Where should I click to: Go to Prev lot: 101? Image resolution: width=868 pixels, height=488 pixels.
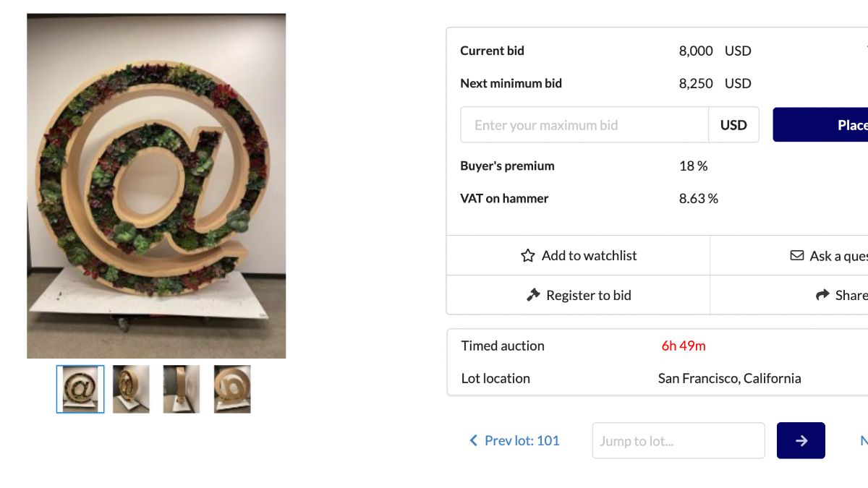pyautogui.click(x=522, y=440)
